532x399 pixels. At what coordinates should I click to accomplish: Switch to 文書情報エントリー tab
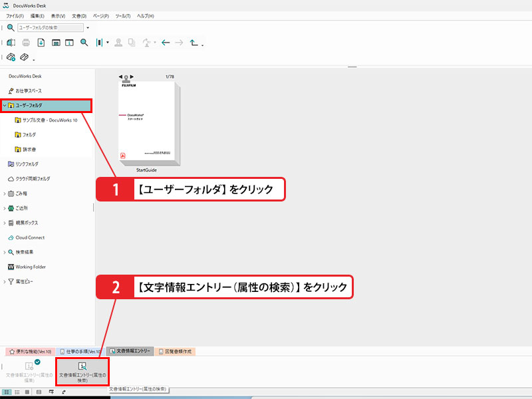tap(130, 351)
